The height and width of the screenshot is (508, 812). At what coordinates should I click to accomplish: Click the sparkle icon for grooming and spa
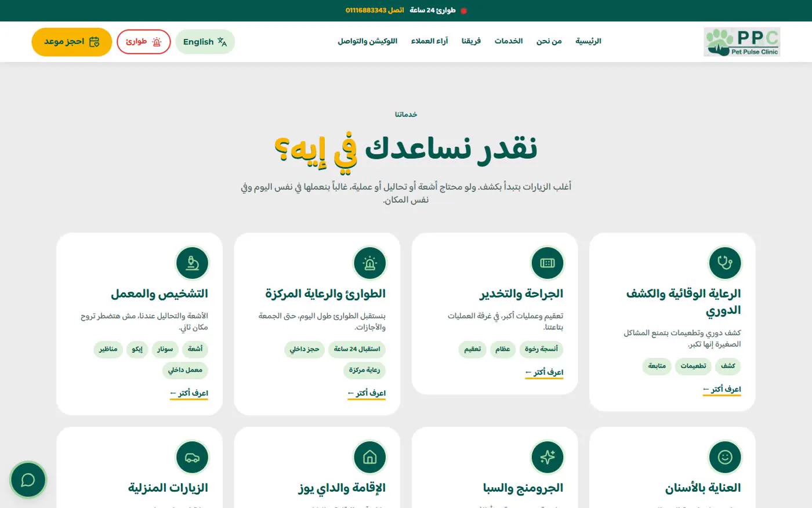(x=547, y=457)
